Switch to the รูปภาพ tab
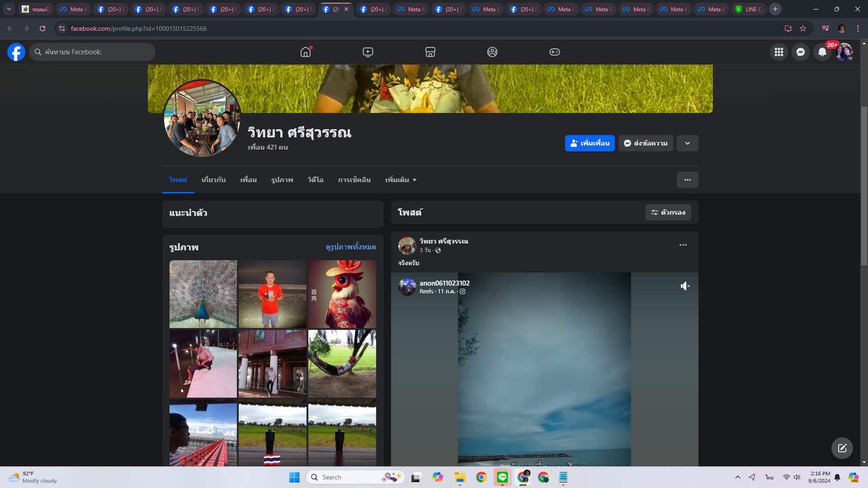The width and height of the screenshot is (868, 488). (282, 180)
